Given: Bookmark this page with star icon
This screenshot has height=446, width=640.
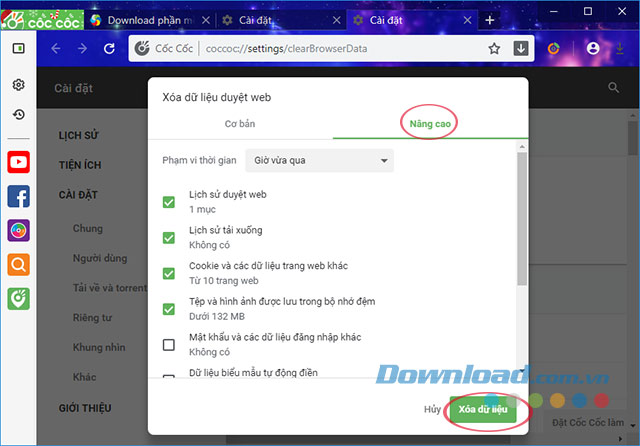Looking at the screenshot, I should tap(494, 49).
